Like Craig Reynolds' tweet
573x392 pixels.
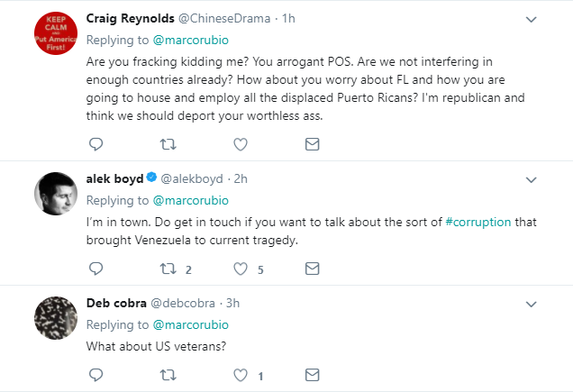[241, 144]
